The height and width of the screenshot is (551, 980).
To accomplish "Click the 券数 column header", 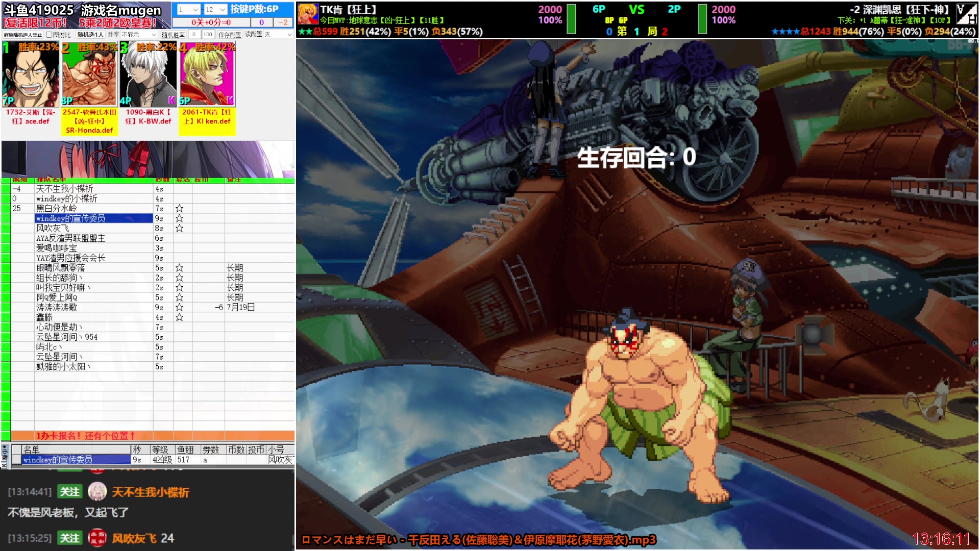I will (x=213, y=449).
